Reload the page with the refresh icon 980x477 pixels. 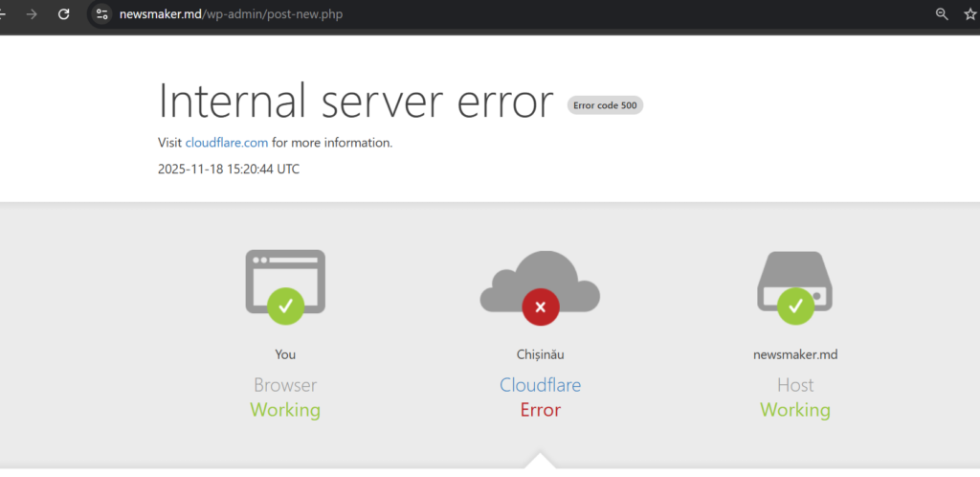tap(64, 14)
